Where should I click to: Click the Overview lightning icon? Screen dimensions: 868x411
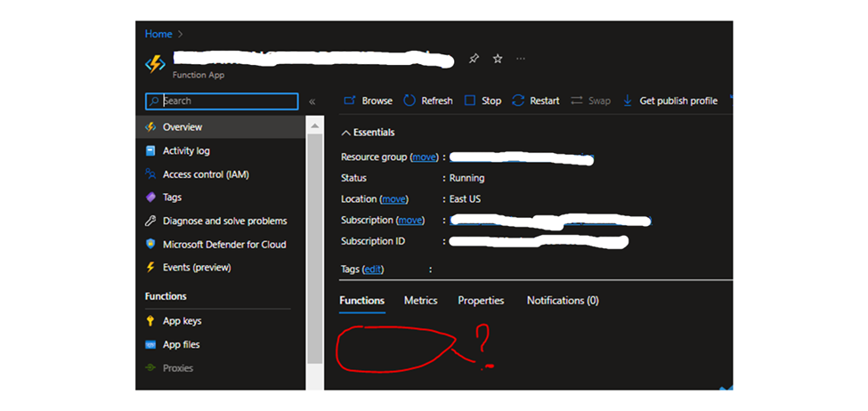(x=150, y=126)
